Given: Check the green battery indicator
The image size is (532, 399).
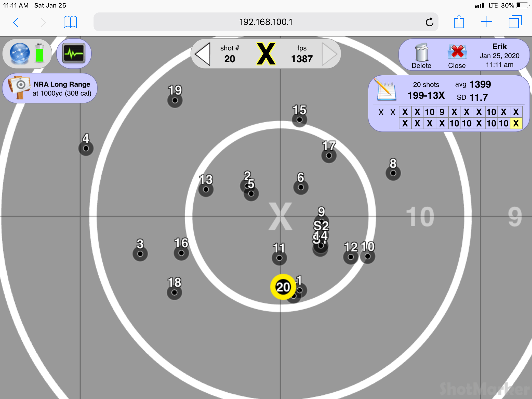Looking at the screenshot, I should (39, 54).
